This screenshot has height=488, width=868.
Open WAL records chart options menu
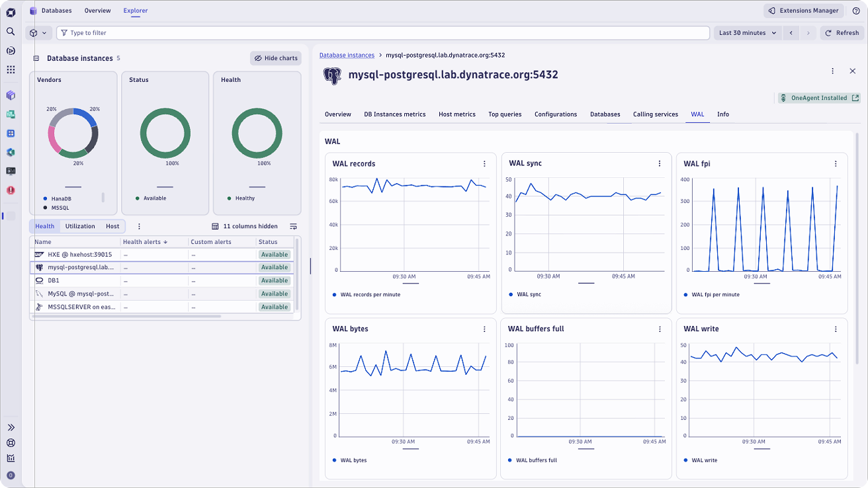[484, 164]
